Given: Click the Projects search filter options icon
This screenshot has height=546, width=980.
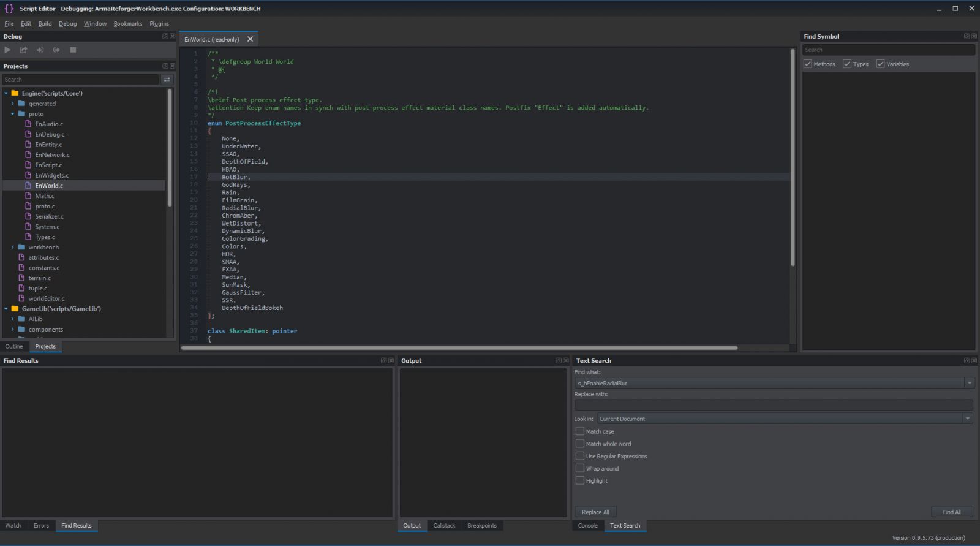Looking at the screenshot, I should 167,80.
